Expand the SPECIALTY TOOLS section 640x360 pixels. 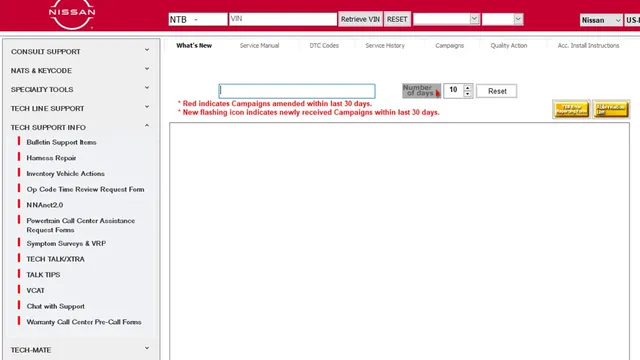click(80, 89)
